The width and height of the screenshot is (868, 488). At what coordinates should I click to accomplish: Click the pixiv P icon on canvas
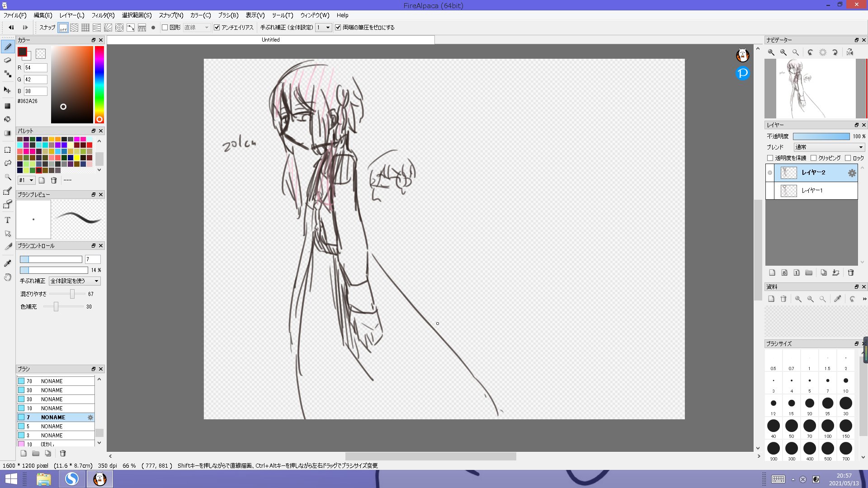coord(742,73)
